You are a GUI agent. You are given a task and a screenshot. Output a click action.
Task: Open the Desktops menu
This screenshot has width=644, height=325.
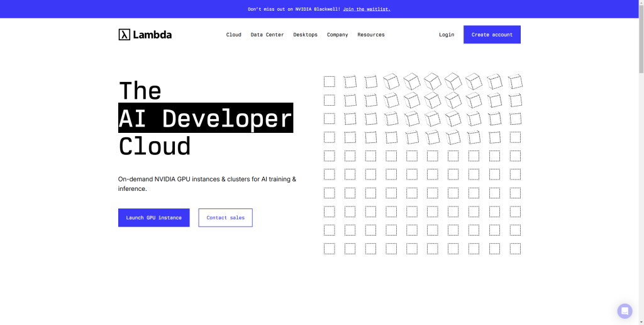305,35
